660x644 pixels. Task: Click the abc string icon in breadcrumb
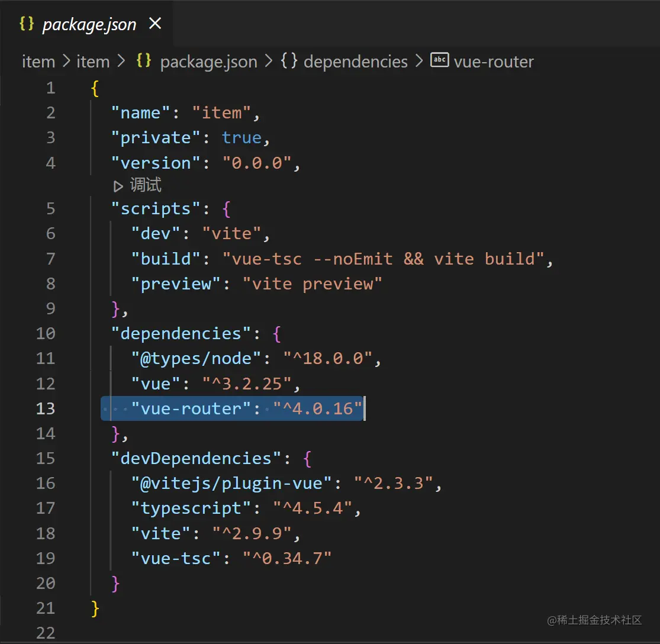(x=439, y=60)
